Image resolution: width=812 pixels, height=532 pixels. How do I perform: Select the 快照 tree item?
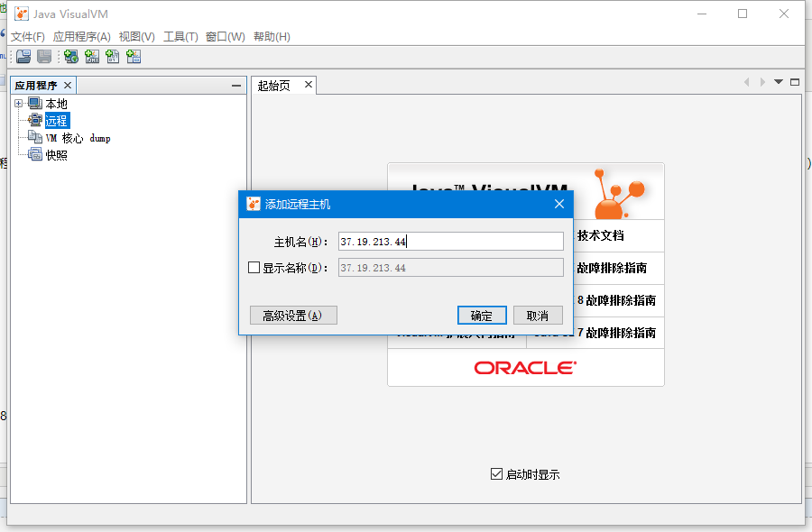[57, 155]
